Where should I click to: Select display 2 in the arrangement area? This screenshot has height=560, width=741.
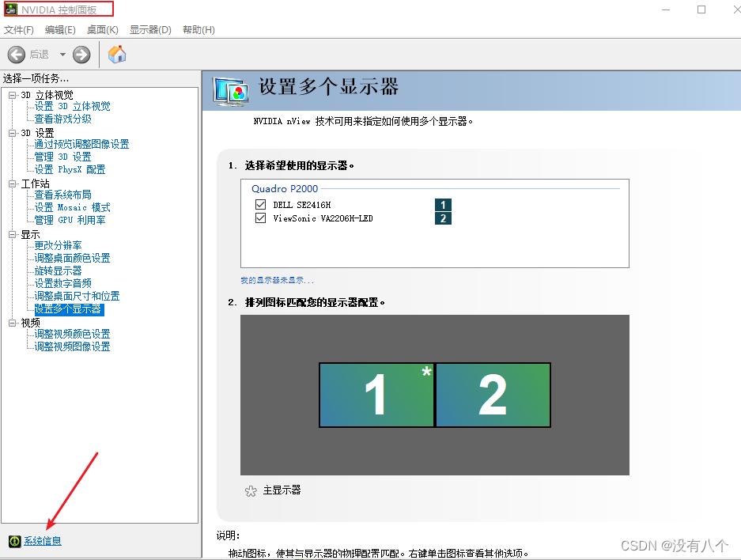(493, 395)
